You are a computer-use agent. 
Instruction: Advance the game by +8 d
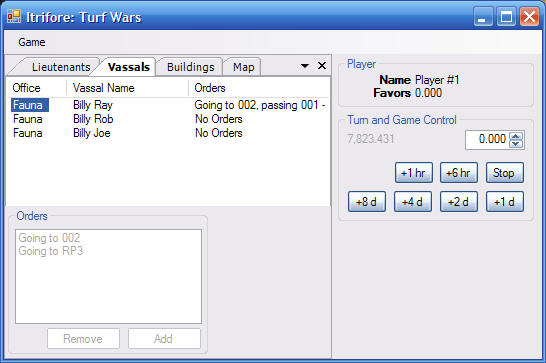click(x=367, y=201)
